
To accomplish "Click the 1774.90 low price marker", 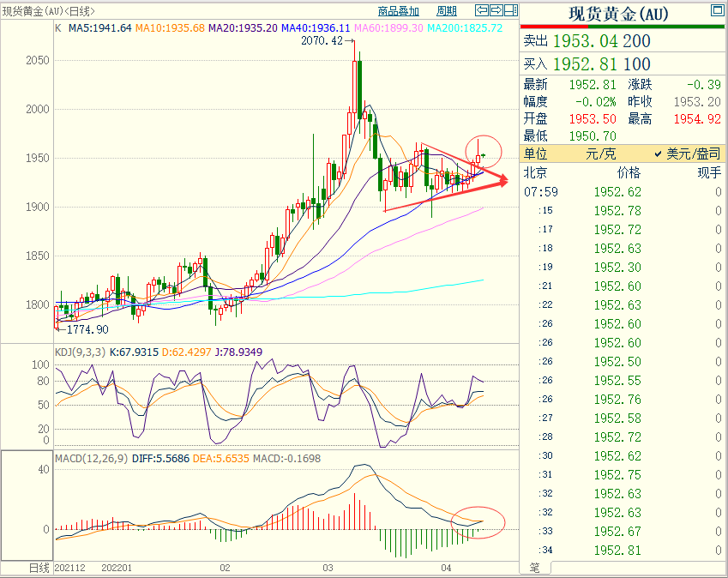I will (87, 329).
